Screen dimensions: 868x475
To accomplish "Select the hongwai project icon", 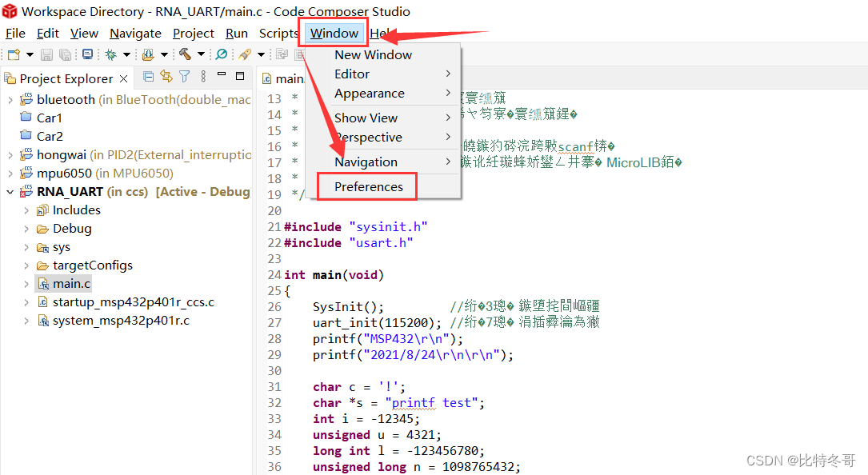I will click(x=26, y=154).
